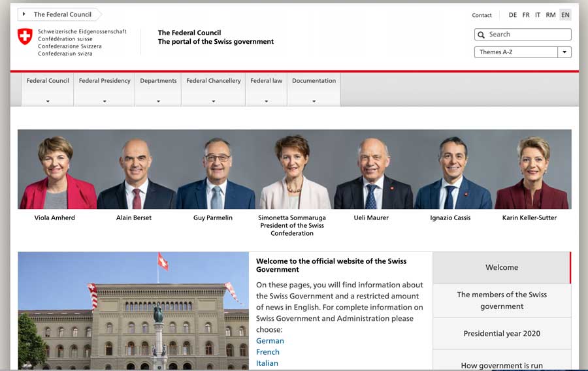Click the Welcome to the official website heading
The height and width of the screenshot is (371, 588).
coord(331,265)
